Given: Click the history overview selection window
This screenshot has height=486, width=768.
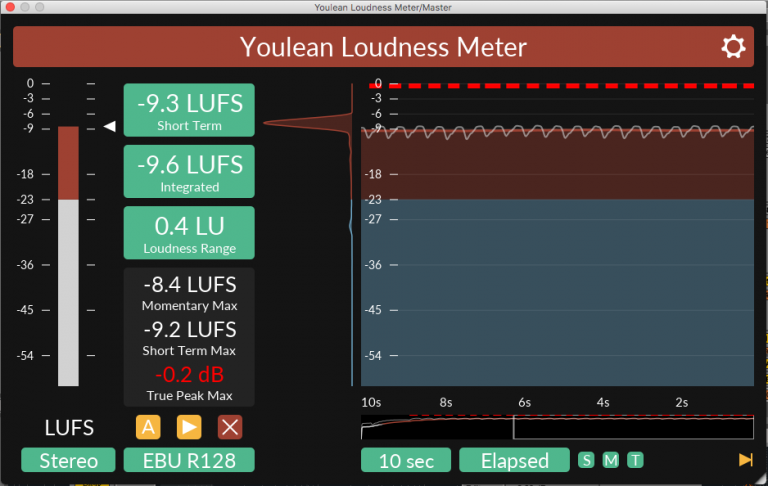Looking at the screenshot, I should pyautogui.click(x=633, y=427).
